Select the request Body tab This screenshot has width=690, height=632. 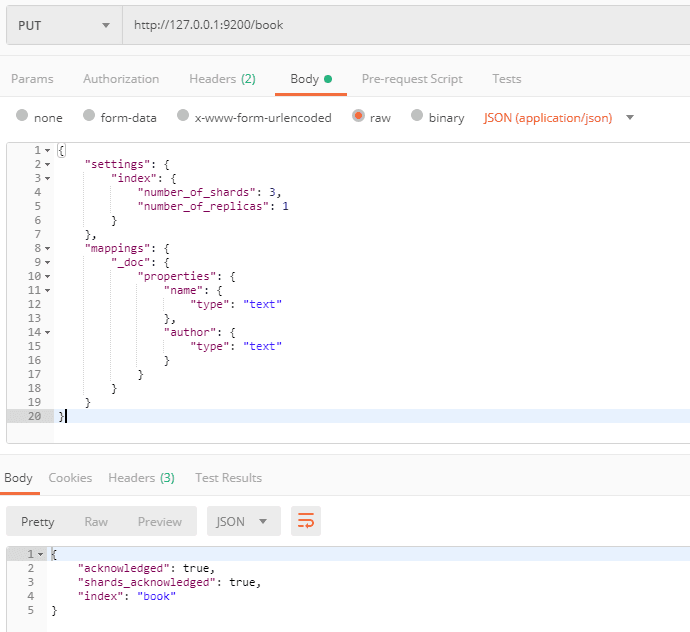[x=311, y=79]
